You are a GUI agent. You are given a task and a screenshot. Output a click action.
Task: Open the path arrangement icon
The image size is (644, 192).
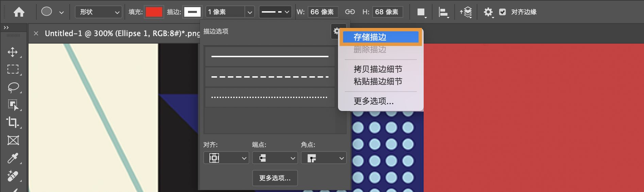click(x=466, y=12)
